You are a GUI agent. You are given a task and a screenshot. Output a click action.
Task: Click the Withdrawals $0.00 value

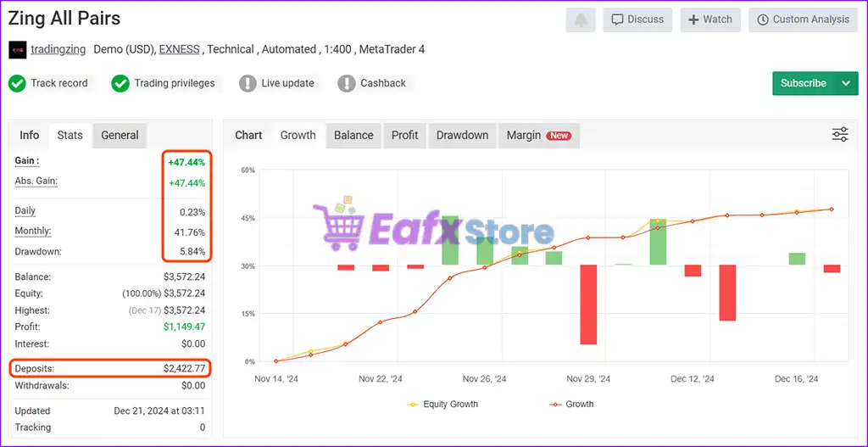[193, 386]
